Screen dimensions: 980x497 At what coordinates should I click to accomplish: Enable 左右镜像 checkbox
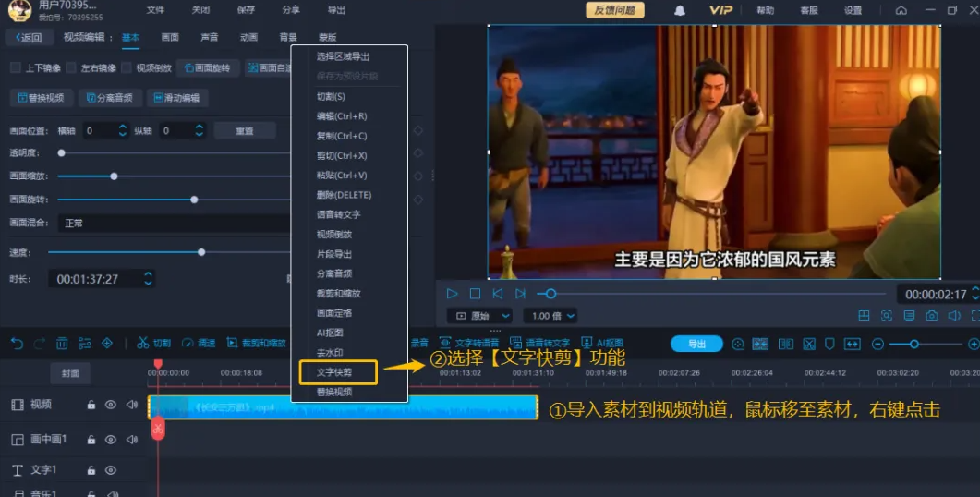pos(71,67)
